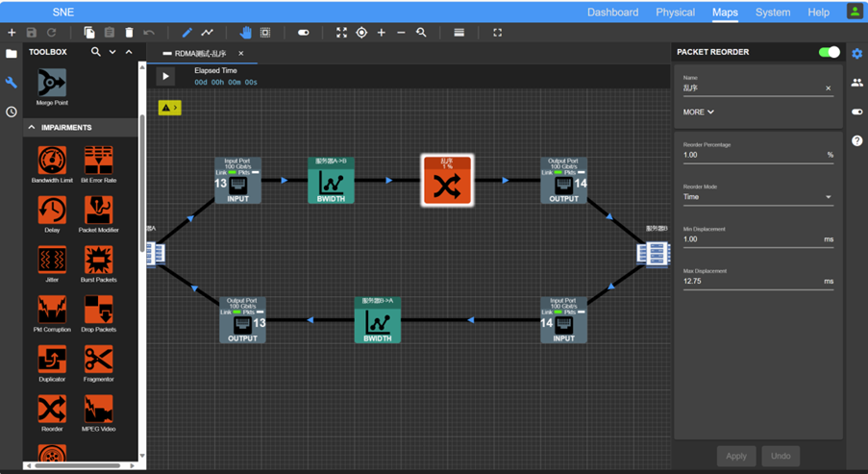Select the Drop Packets impairment
868x474 pixels.
99,313
